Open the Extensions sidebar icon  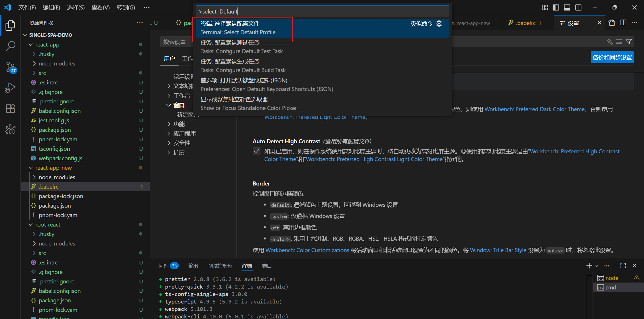click(10, 108)
